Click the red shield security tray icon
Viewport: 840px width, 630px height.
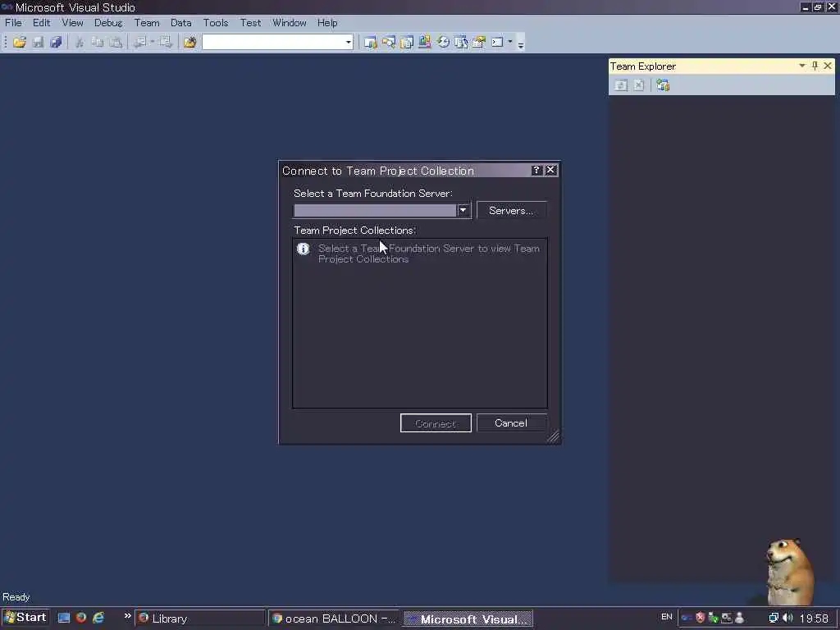click(700, 618)
